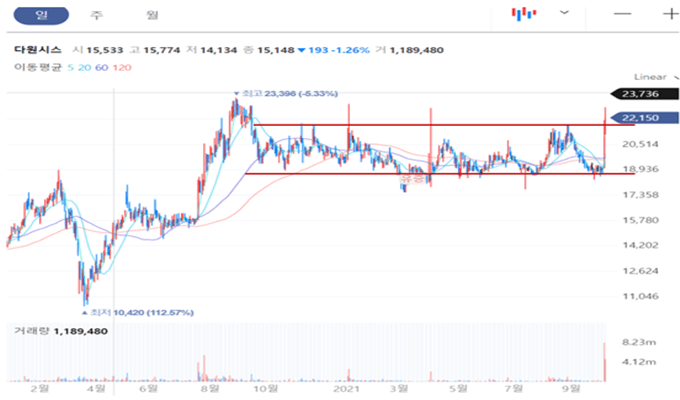Click the 120-day moving average label

[x=122, y=68]
